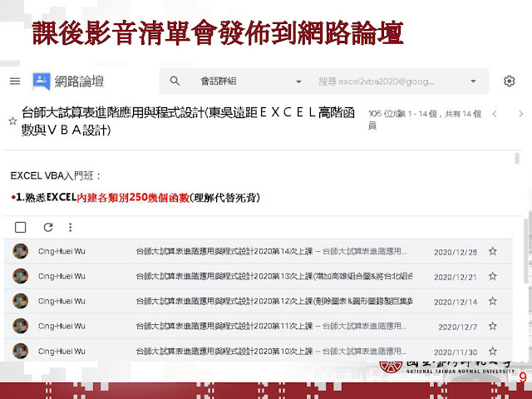Click Cing-Huei Wu avatar on 第14次 row
The width and height of the screenshot is (532, 399).
click(20, 251)
